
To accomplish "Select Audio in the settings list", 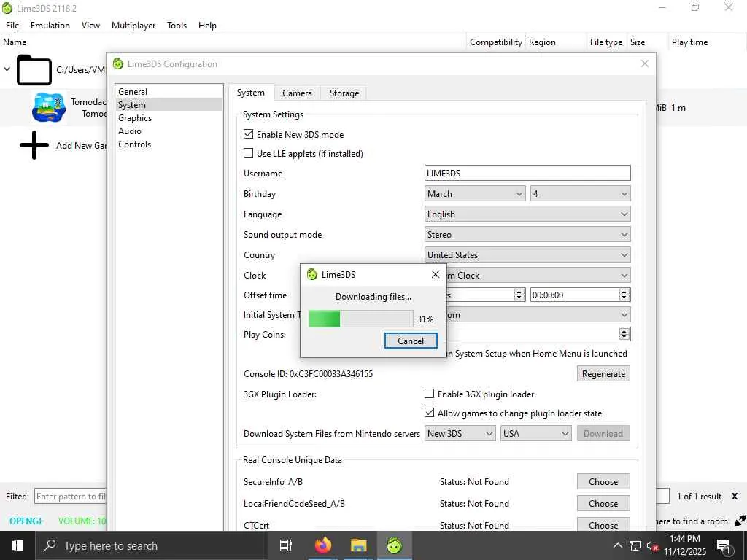I will [x=169, y=131].
